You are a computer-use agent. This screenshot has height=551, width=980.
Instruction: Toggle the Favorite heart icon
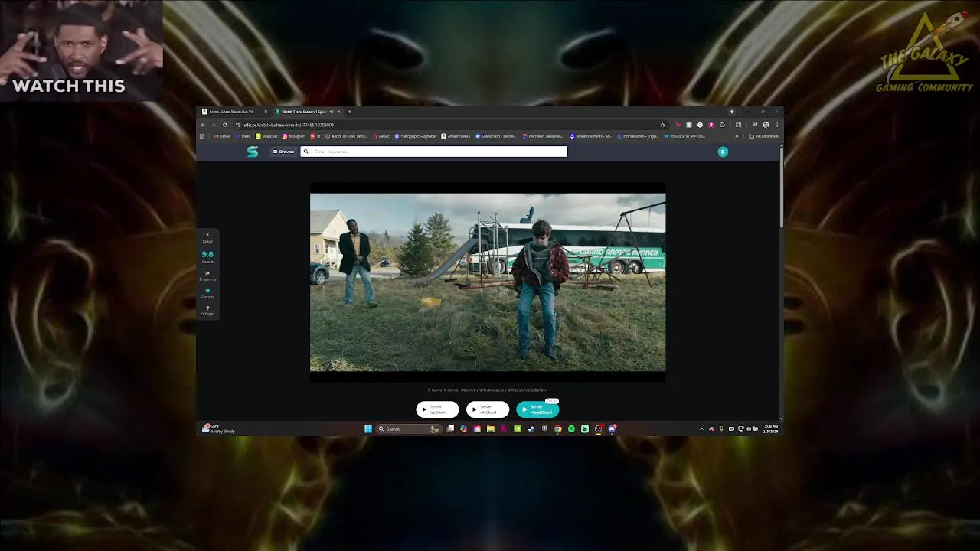[x=207, y=291]
